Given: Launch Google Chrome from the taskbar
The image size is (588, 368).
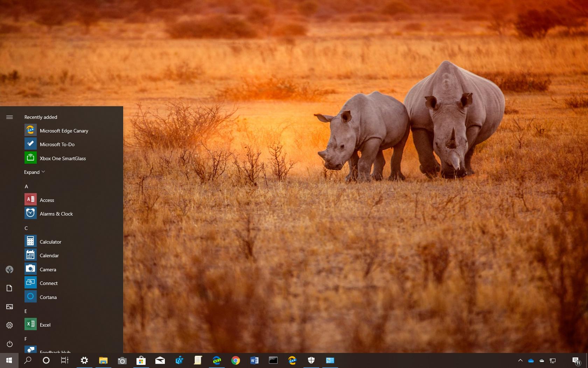Looking at the screenshot, I should [236, 360].
